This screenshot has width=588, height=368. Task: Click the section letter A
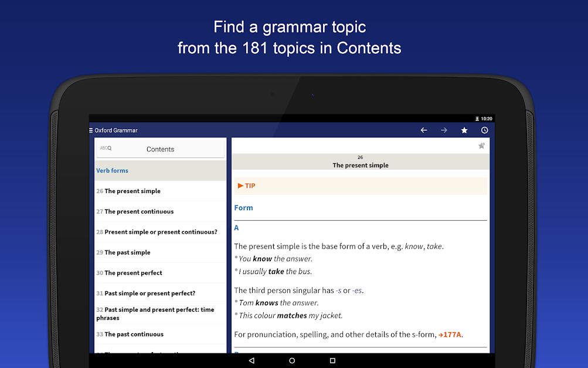tap(236, 228)
